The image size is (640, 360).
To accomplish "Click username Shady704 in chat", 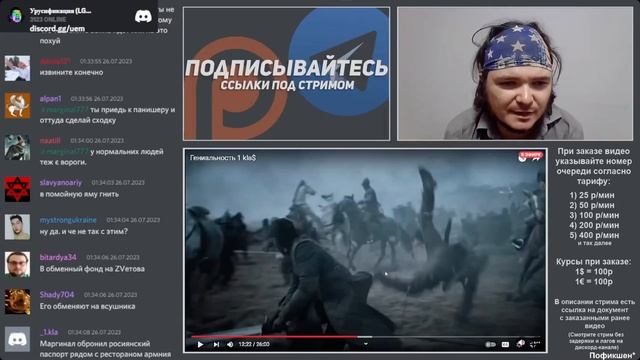I will click(57, 295).
